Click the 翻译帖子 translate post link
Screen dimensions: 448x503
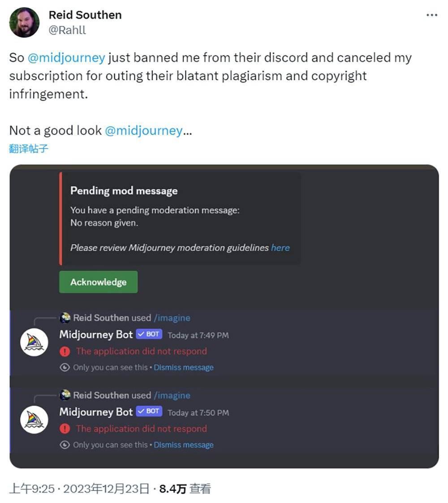click(29, 149)
